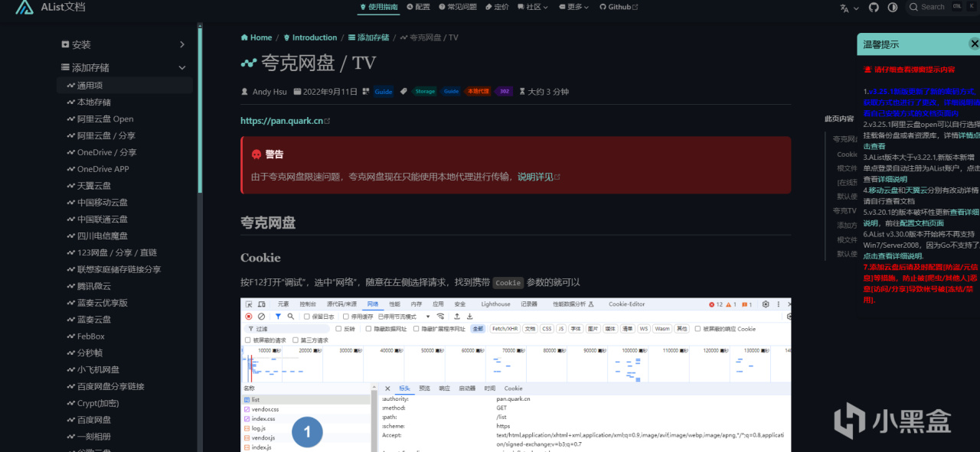This screenshot has width=980, height=452.
Task: Click the 安装 section package icon
Action: tap(65, 44)
